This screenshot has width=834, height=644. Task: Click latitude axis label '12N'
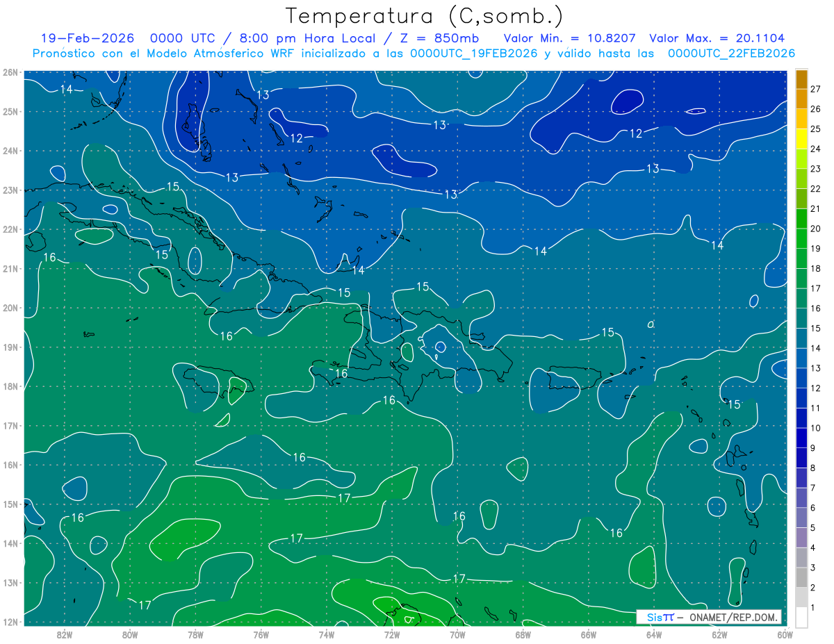(x=10, y=622)
